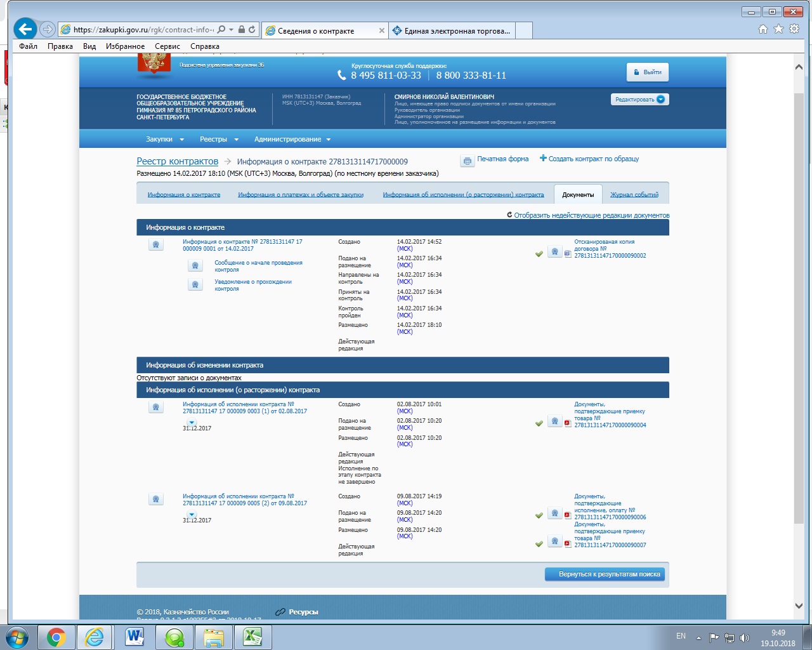Switch to Информация о контракте tab

click(184, 195)
